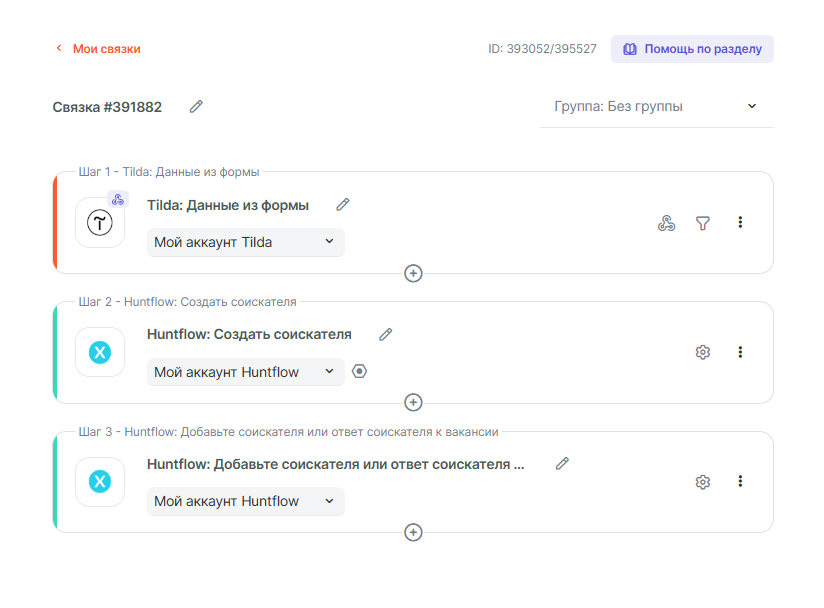Image resolution: width=824 pixels, height=608 pixels.
Task: Open Мой аккаунт Huntflow dropdown in step 2
Action: (x=245, y=372)
